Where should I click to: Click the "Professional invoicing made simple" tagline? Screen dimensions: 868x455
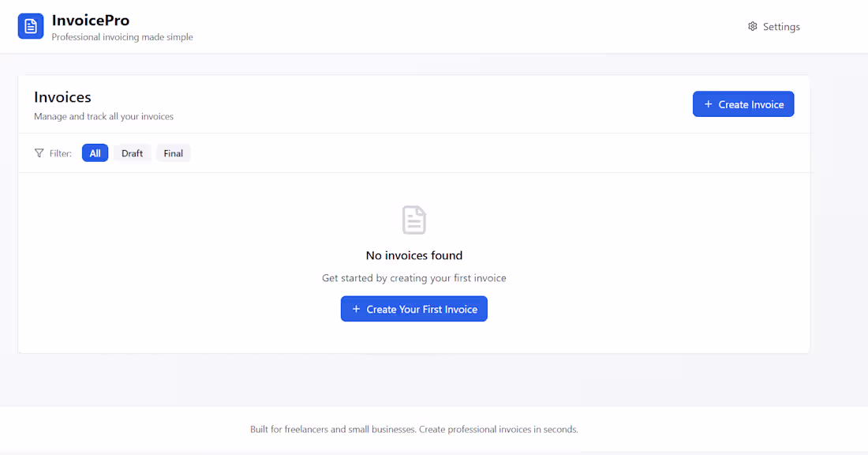[x=122, y=37]
